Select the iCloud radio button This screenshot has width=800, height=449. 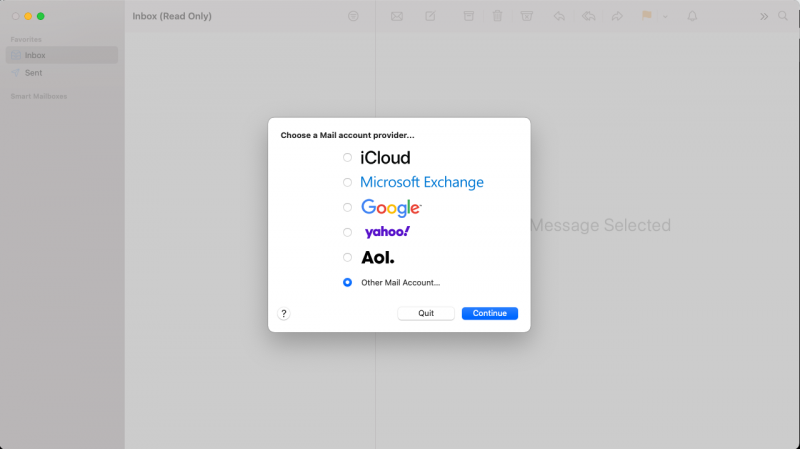click(347, 158)
